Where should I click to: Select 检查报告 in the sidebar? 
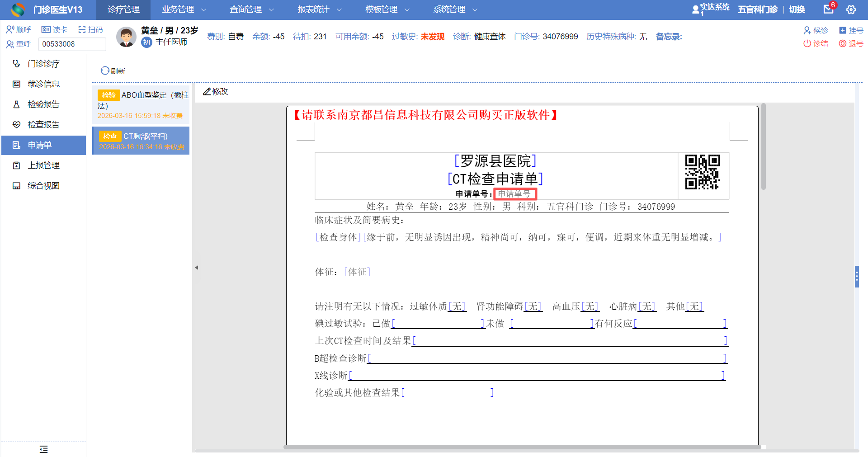[44, 125]
